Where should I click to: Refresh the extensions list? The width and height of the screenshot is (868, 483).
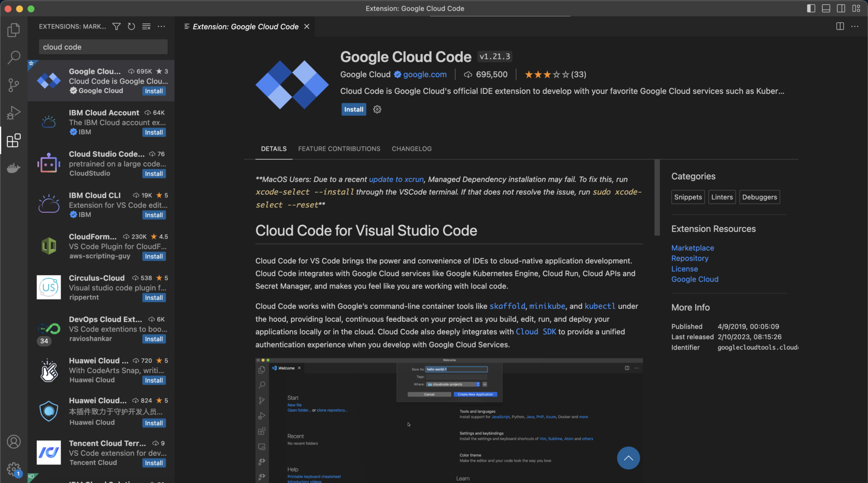131,27
